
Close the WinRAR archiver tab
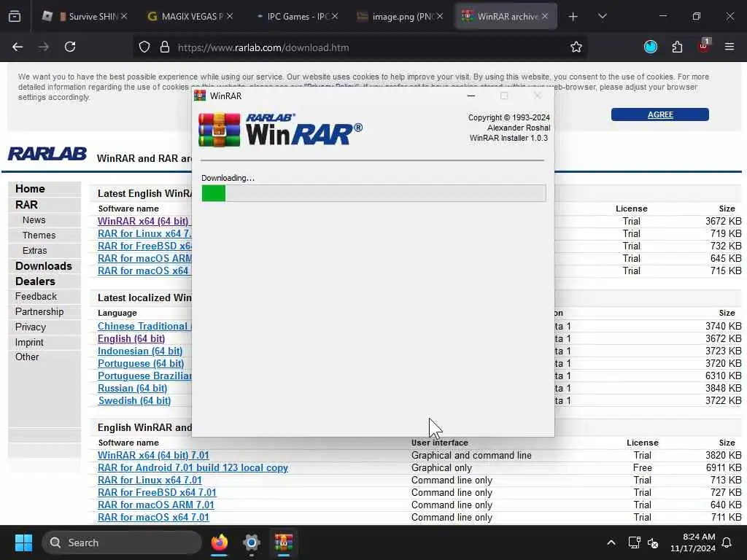coord(545,16)
